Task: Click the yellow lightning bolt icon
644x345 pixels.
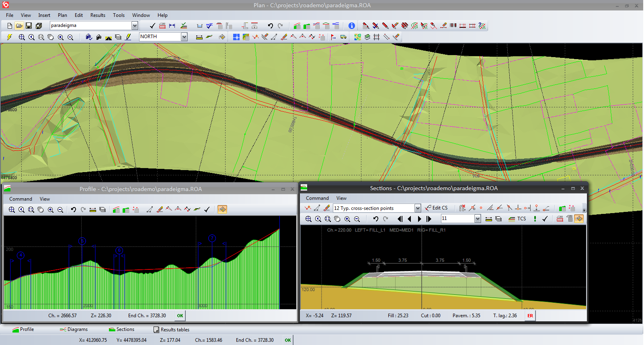Action: pyautogui.click(x=10, y=37)
